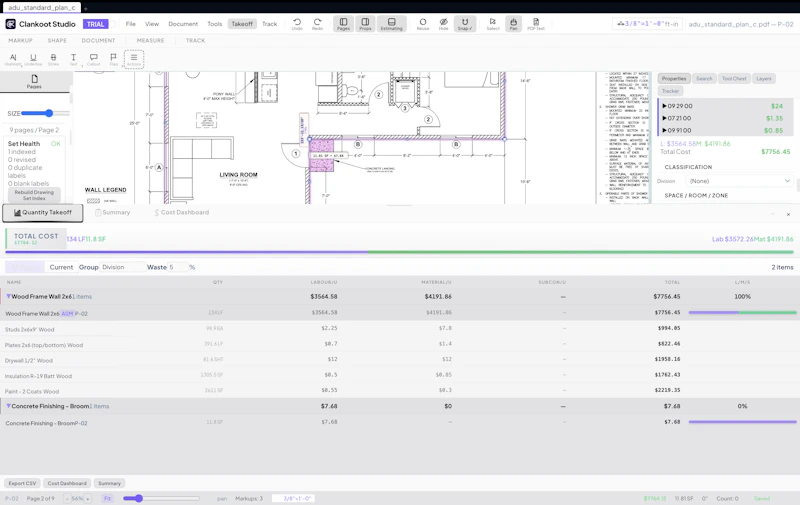
Task: Click the zoom in plus button
Action: [x=88, y=498]
